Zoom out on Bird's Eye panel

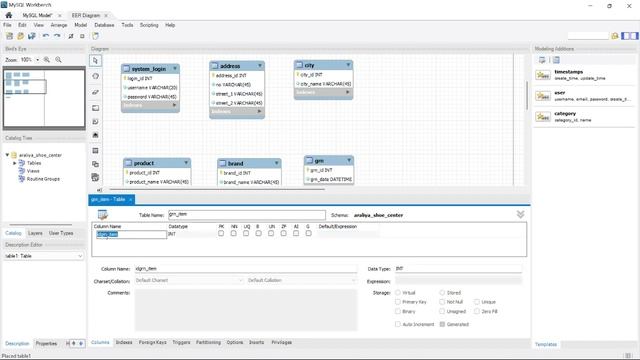[58, 60]
